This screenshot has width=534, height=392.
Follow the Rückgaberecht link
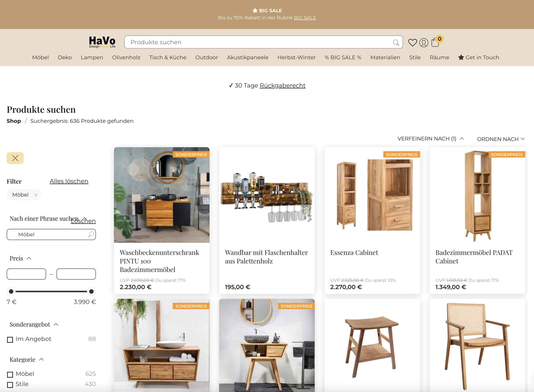(282, 85)
